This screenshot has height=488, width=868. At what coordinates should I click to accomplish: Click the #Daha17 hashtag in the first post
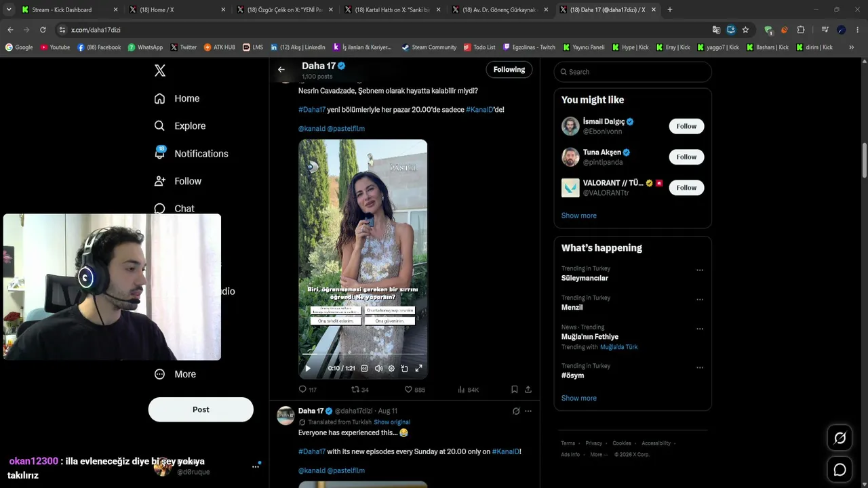(x=312, y=110)
